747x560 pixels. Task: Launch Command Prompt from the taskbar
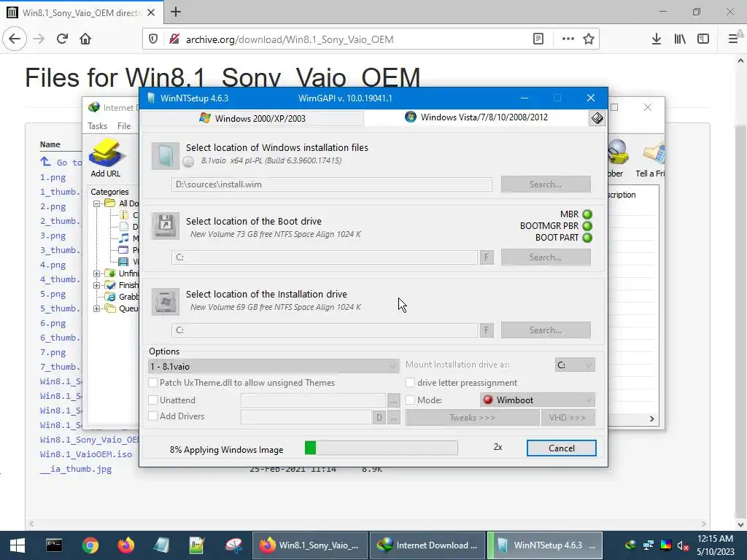coord(54,545)
